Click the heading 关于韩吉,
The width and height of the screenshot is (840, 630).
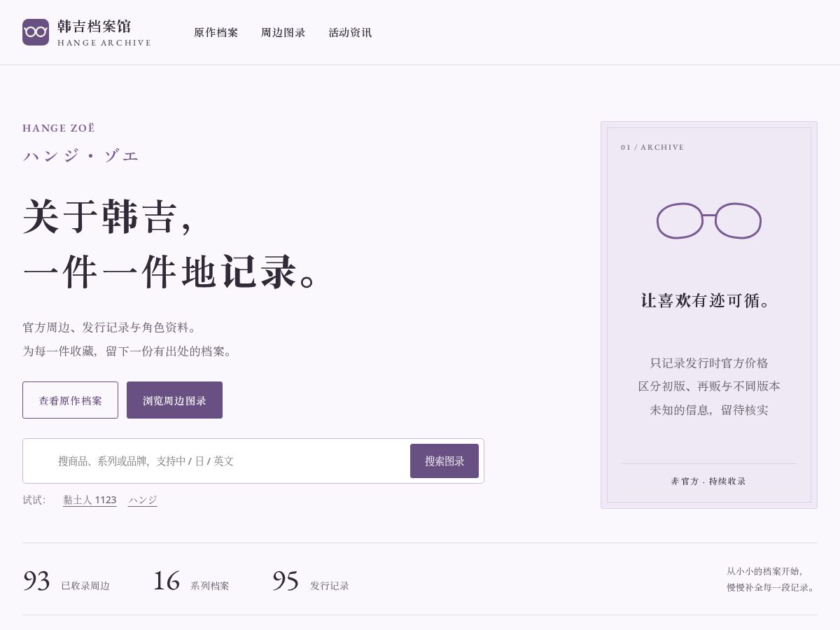108,216
